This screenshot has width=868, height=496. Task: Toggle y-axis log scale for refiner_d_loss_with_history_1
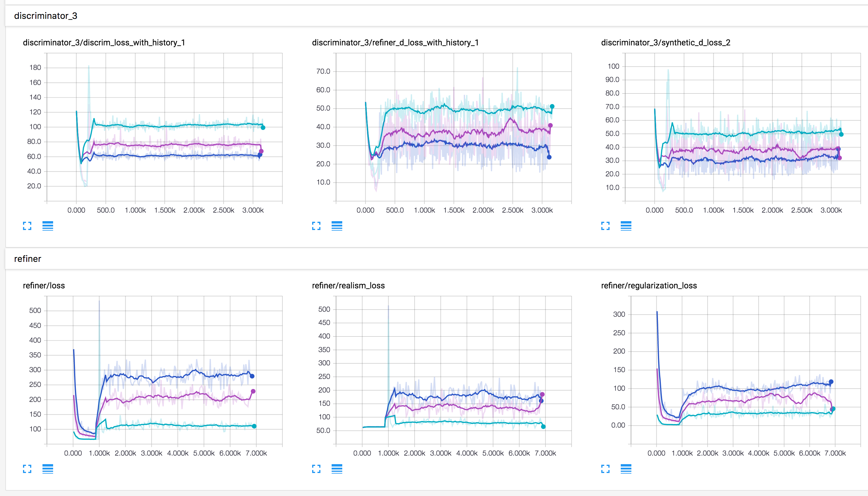[337, 226]
